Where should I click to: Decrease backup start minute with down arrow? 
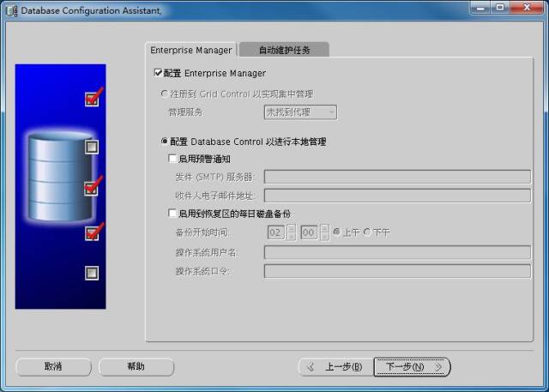coord(324,237)
